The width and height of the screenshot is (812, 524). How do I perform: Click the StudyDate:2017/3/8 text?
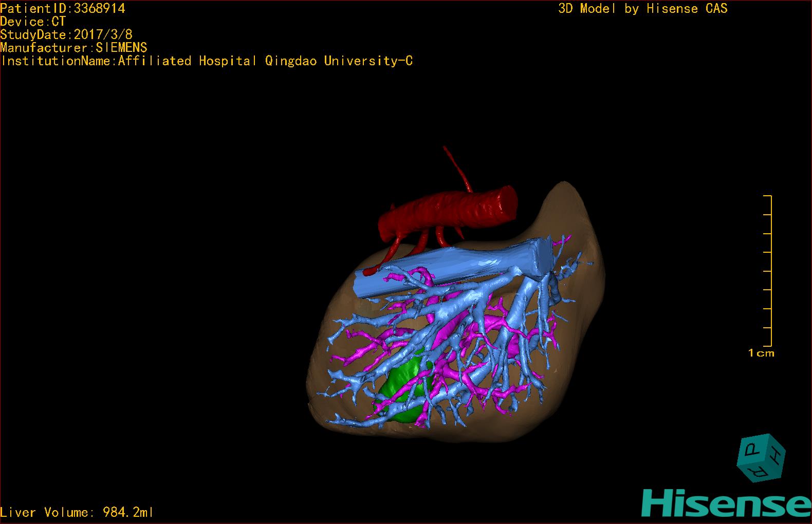66,34
